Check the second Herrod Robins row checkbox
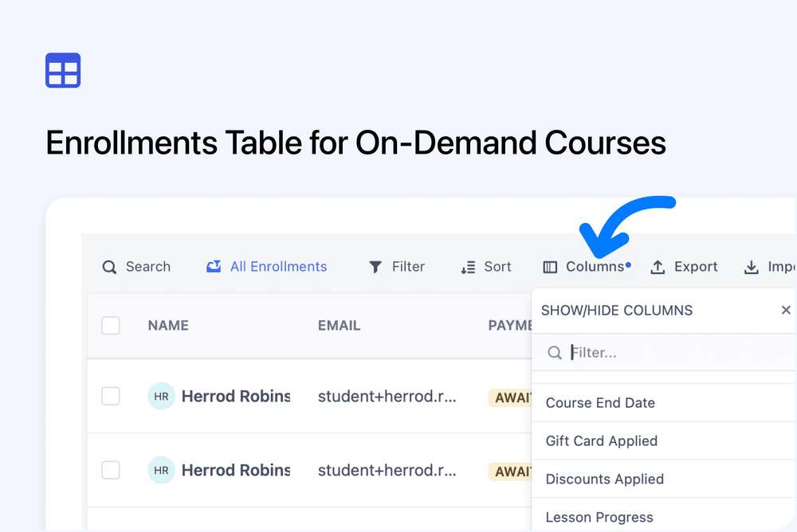 [111, 470]
